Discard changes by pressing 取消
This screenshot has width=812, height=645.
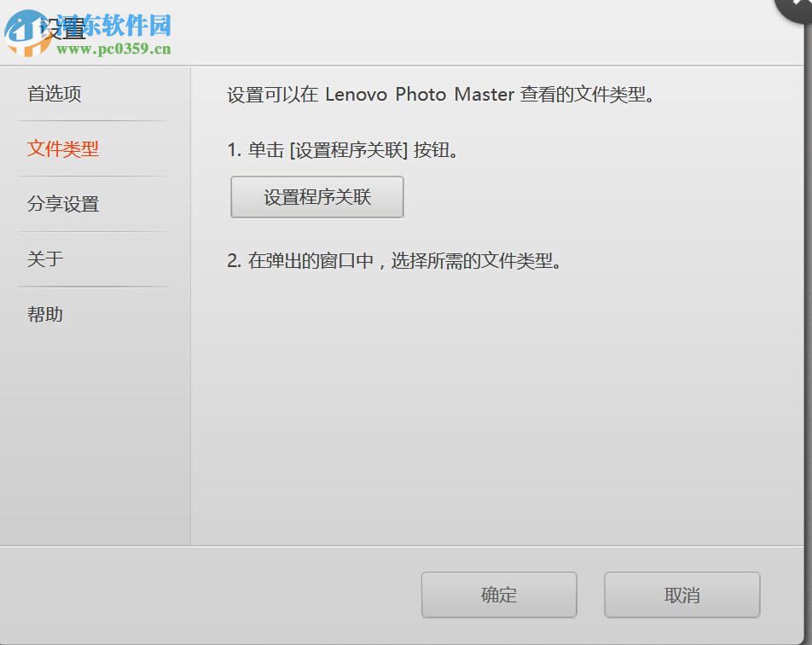681,595
